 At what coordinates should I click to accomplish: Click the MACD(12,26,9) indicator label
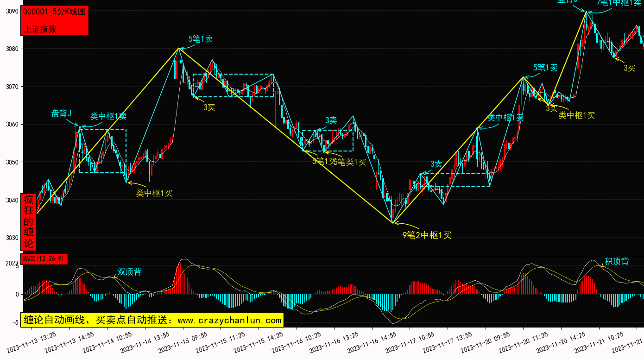click(x=44, y=259)
